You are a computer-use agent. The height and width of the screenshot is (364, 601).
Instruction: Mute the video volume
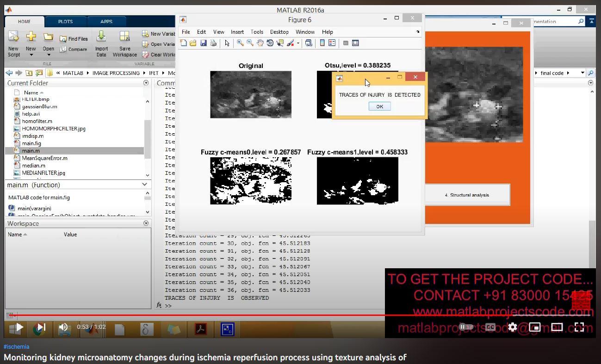click(64, 327)
